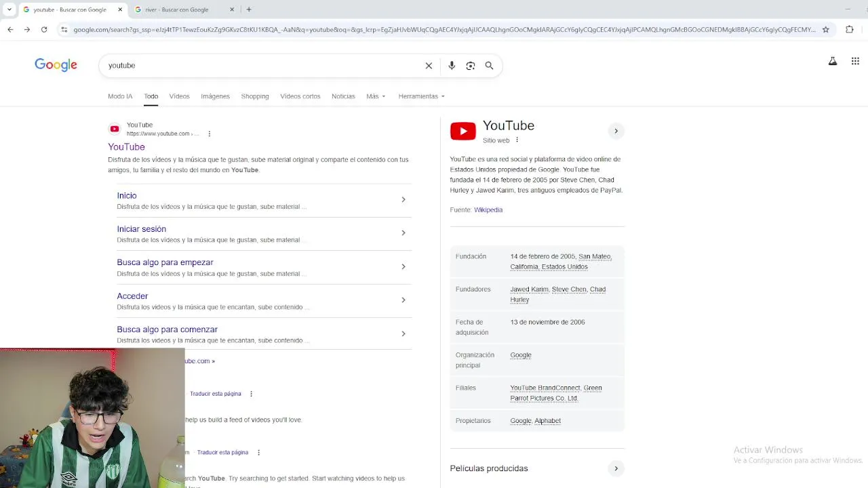
Task: Click 'Jawed Karim' founder link
Action: [x=529, y=289]
